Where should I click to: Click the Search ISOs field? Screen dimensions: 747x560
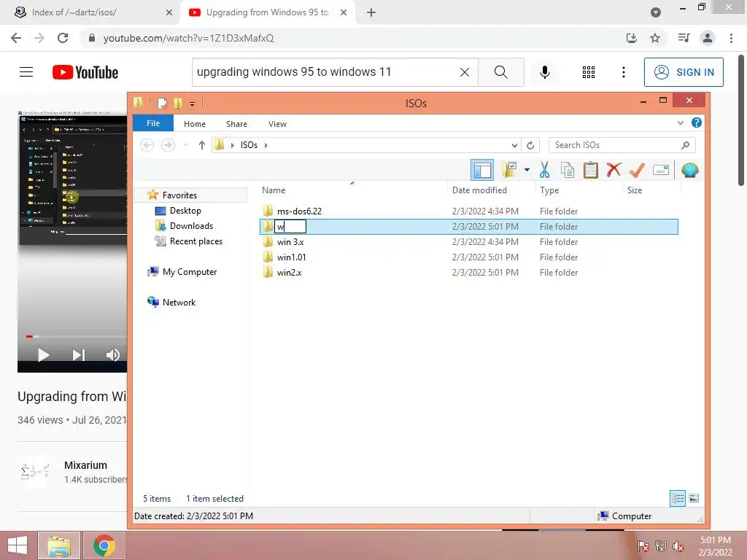[622, 145]
